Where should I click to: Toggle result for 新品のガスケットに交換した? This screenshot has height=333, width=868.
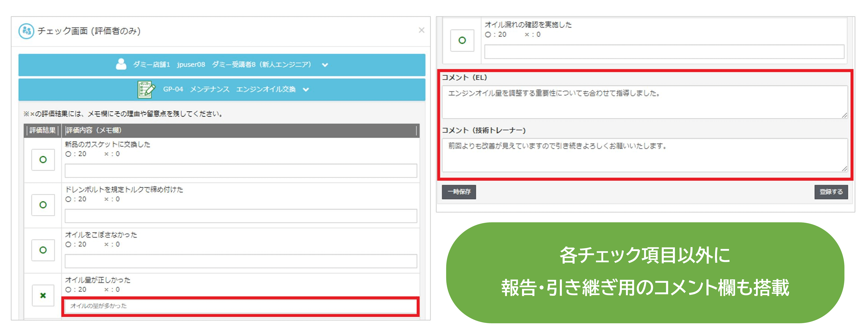coord(43,160)
